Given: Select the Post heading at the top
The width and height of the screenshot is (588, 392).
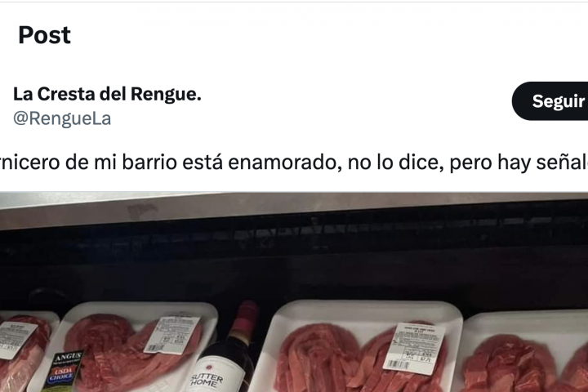Looking at the screenshot, I should pos(44,35).
